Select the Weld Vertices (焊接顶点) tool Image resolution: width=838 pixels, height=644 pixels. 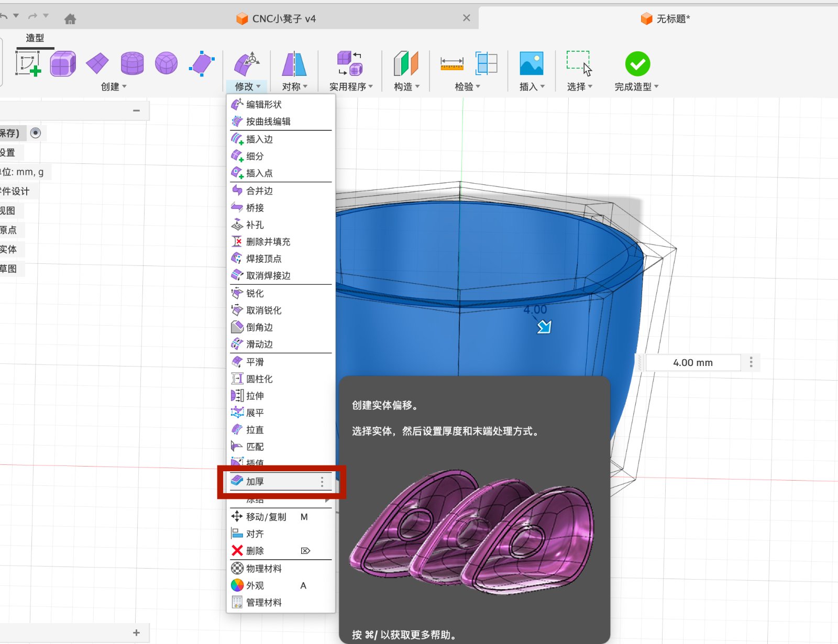tap(262, 258)
